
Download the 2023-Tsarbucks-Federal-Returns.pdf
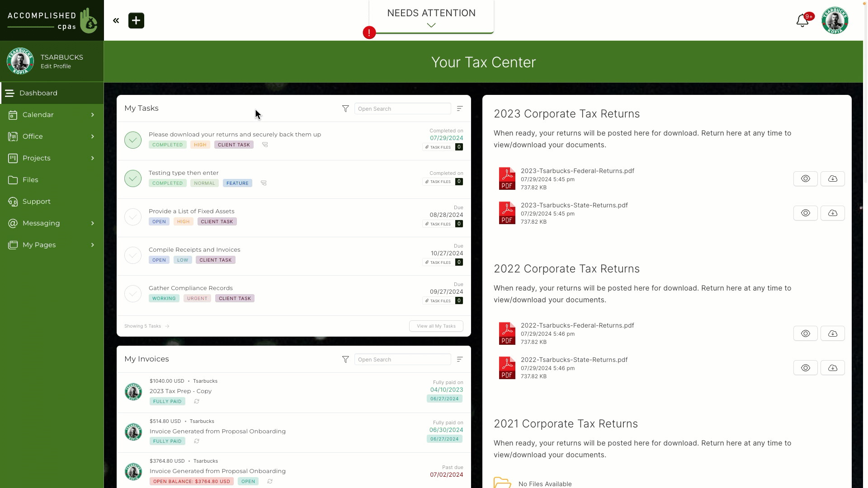click(x=833, y=178)
